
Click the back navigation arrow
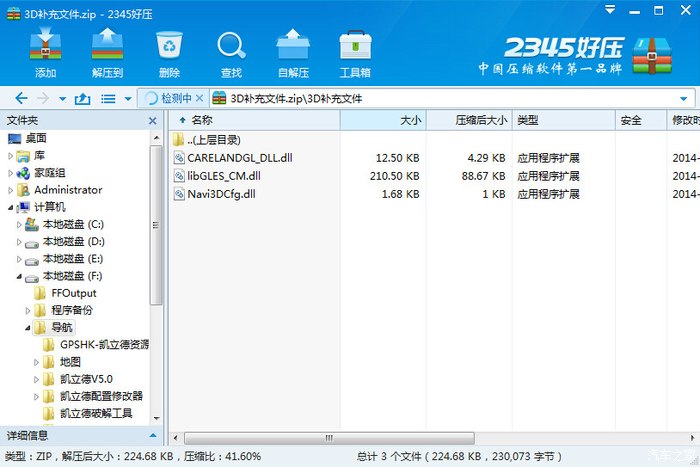click(x=19, y=99)
